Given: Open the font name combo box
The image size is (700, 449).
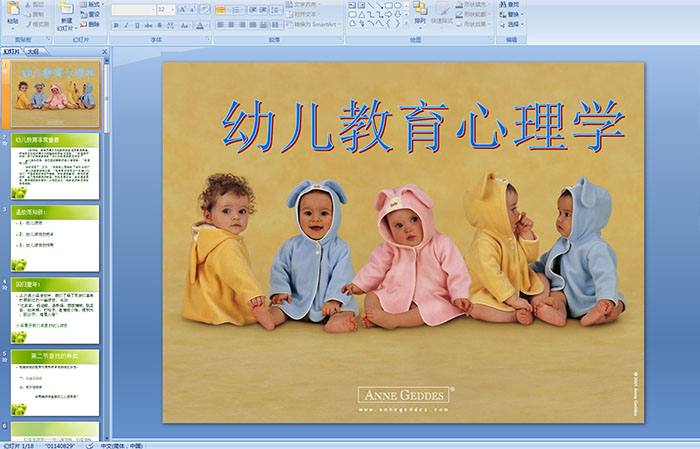Looking at the screenshot, I should tap(133, 9).
